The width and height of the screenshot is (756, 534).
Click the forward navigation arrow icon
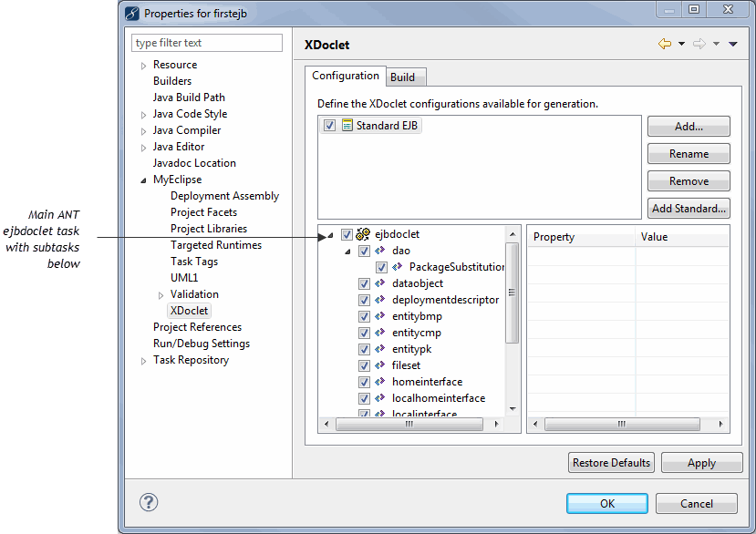point(699,45)
